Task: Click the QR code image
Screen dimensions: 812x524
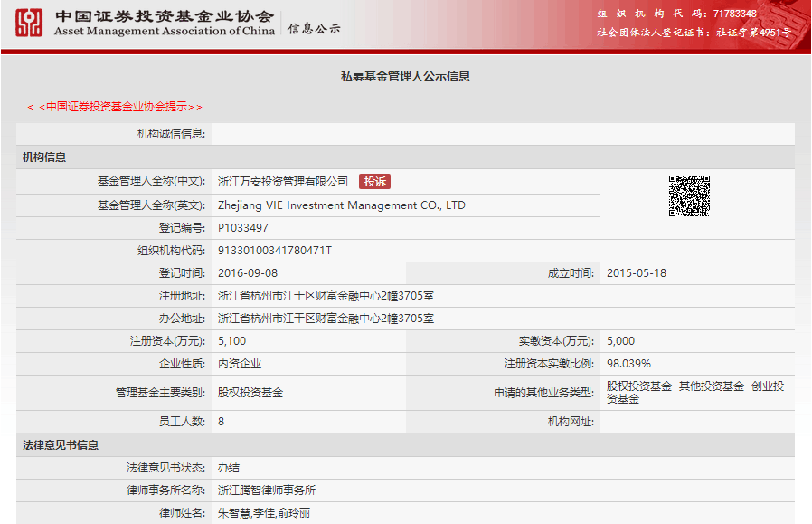Action: tap(689, 195)
